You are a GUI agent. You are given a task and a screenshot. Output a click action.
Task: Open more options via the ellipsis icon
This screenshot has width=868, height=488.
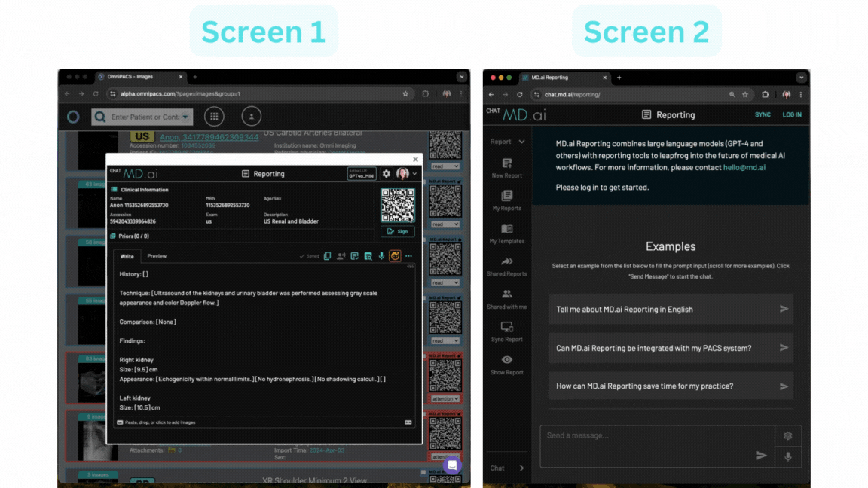pos(409,256)
